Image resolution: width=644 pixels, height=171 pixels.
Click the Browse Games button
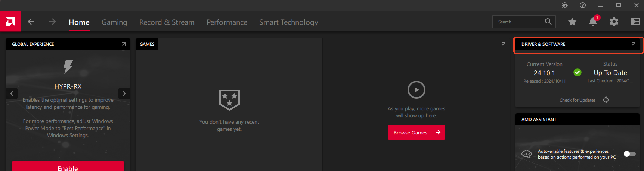[x=417, y=133]
